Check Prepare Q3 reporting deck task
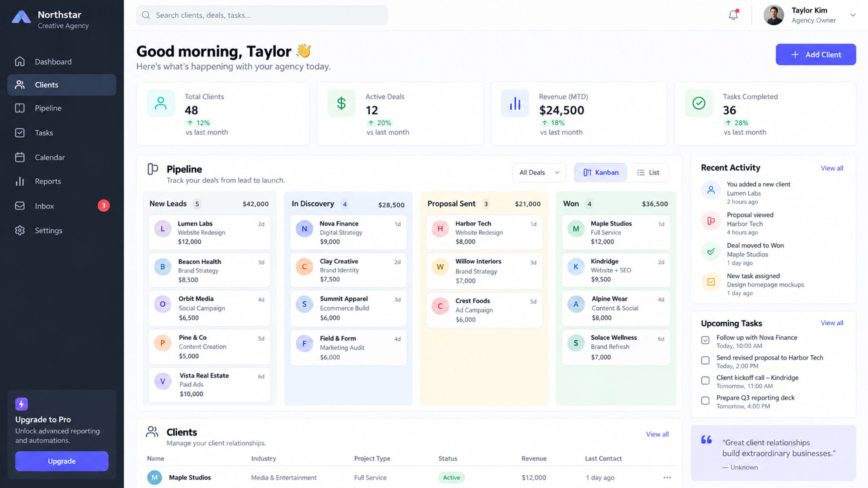The image size is (868, 488). (705, 401)
